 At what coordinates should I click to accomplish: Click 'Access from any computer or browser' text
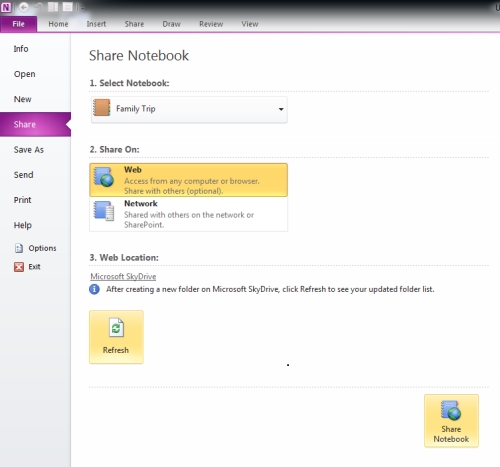click(x=192, y=181)
